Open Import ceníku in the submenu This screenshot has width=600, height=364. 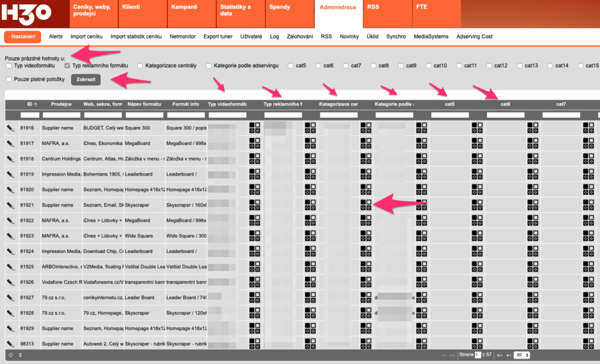87,36
